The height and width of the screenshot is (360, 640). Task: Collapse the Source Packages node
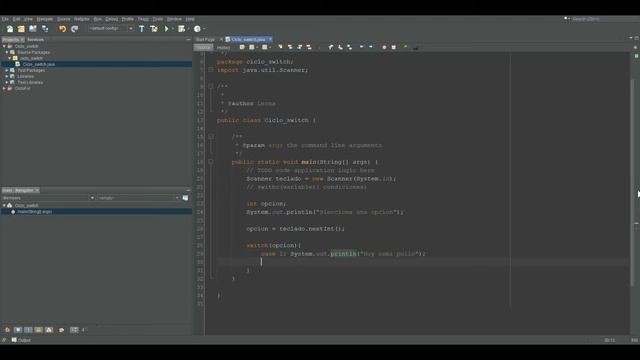[x=7, y=52]
